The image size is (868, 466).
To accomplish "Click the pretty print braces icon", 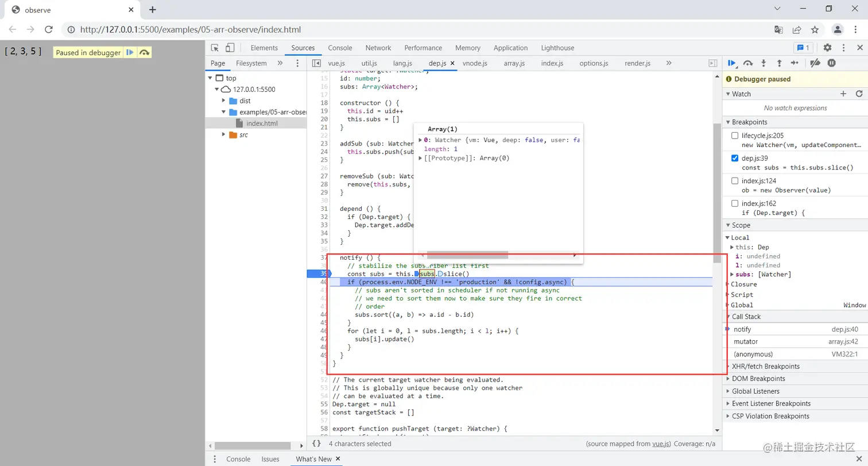I will pyautogui.click(x=316, y=444).
